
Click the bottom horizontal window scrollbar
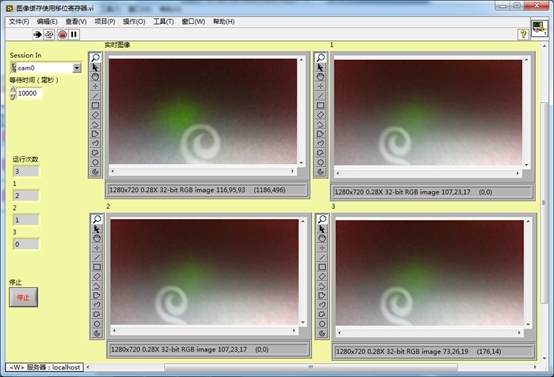pyautogui.click(x=311, y=367)
